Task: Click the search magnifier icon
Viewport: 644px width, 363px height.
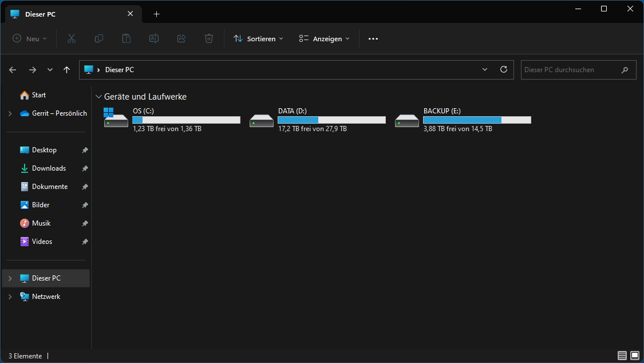Action: click(x=625, y=70)
